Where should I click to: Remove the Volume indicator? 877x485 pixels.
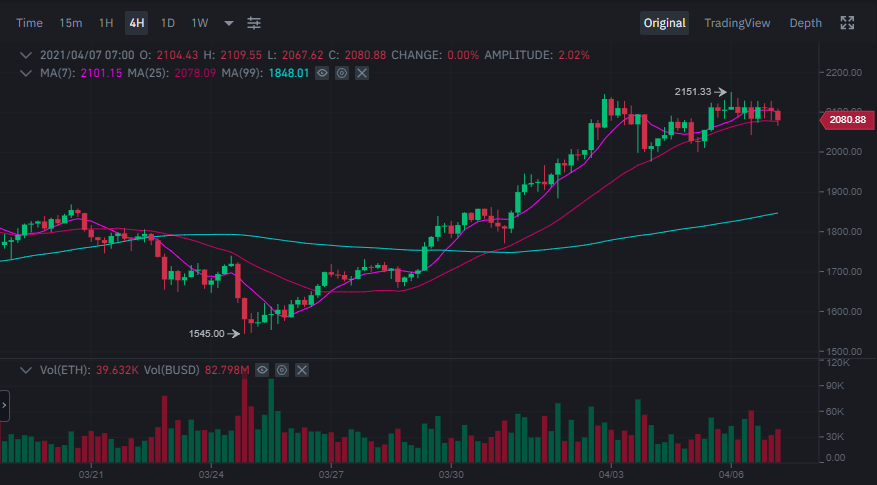pyautogui.click(x=302, y=370)
